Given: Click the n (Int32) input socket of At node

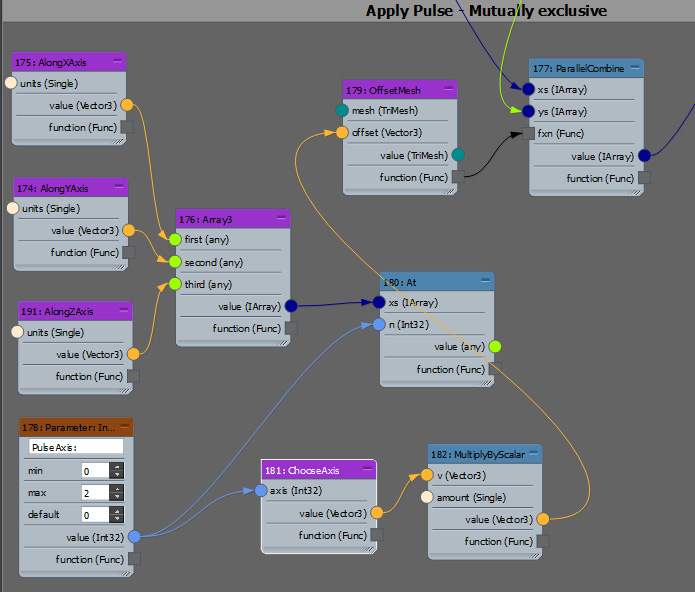Looking at the screenshot, I should pos(379,324).
